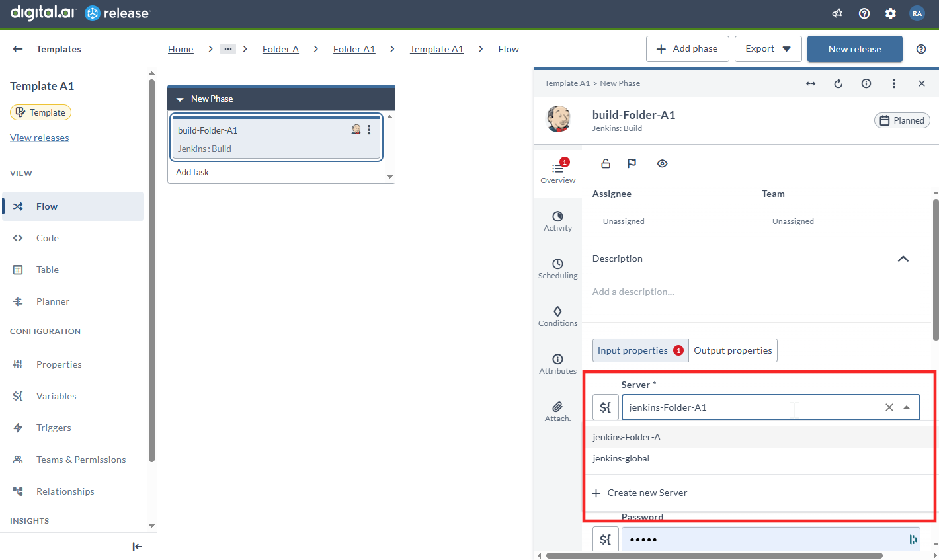
Task: Open the Export dropdown
Action: tap(768, 49)
